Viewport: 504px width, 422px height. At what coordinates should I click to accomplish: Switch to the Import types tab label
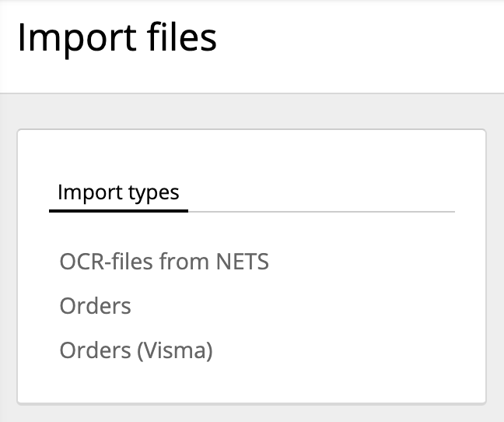coord(118,192)
